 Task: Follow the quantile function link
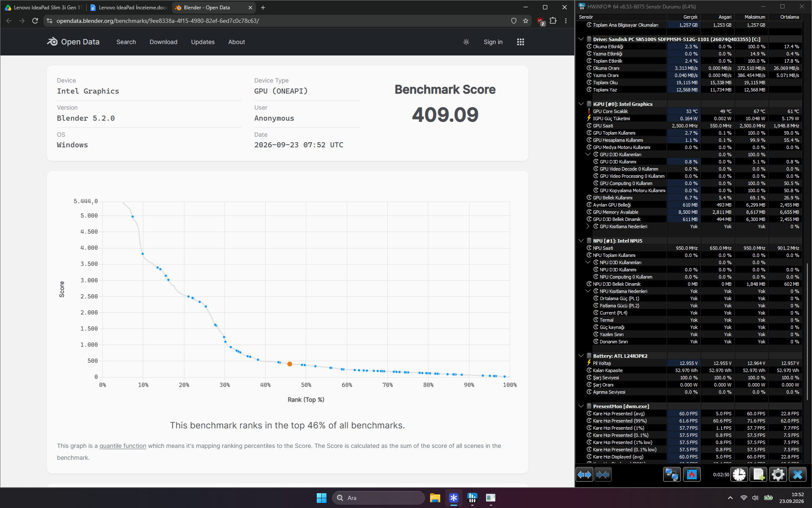[x=123, y=446]
